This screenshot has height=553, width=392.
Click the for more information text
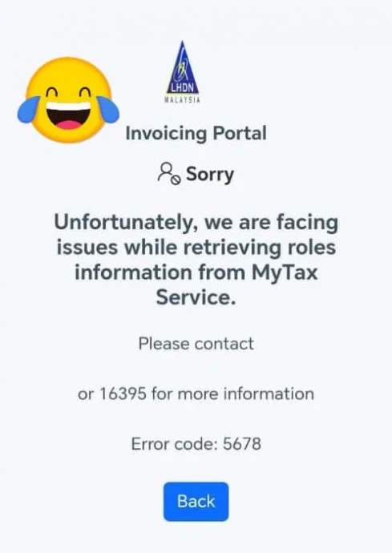232,394
